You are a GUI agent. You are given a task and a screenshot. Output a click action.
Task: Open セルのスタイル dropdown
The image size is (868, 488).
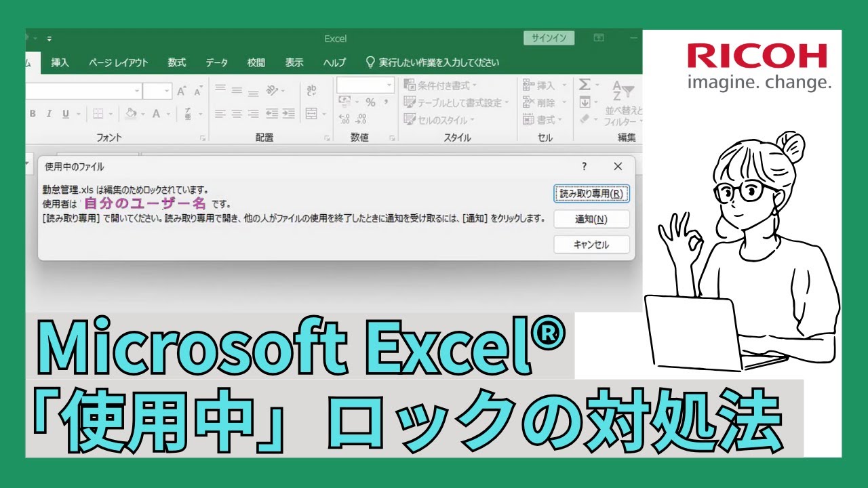pyautogui.click(x=439, y=120)
